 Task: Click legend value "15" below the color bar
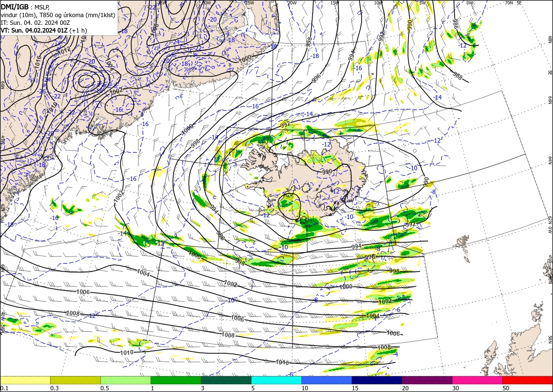click(x=355, y=388)
